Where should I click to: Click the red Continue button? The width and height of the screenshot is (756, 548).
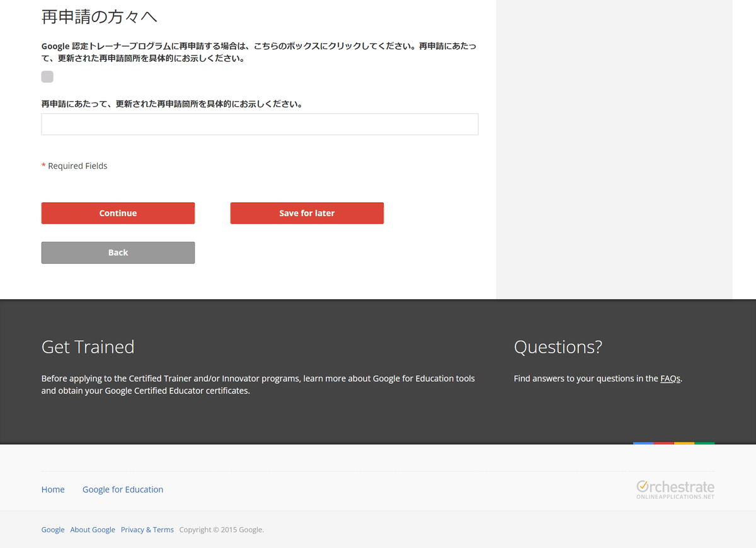(x=118, y=213)
